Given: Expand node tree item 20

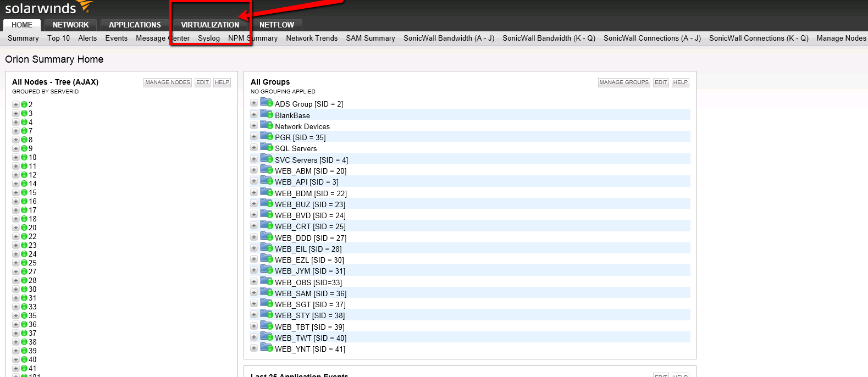Looking at the screenshot, I should point(16,228).
